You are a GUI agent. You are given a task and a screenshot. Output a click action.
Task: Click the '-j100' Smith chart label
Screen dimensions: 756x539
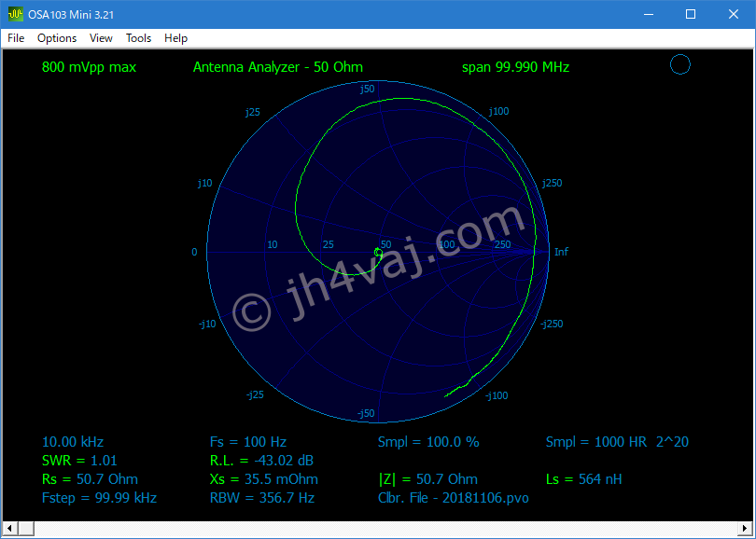[497, 395]
